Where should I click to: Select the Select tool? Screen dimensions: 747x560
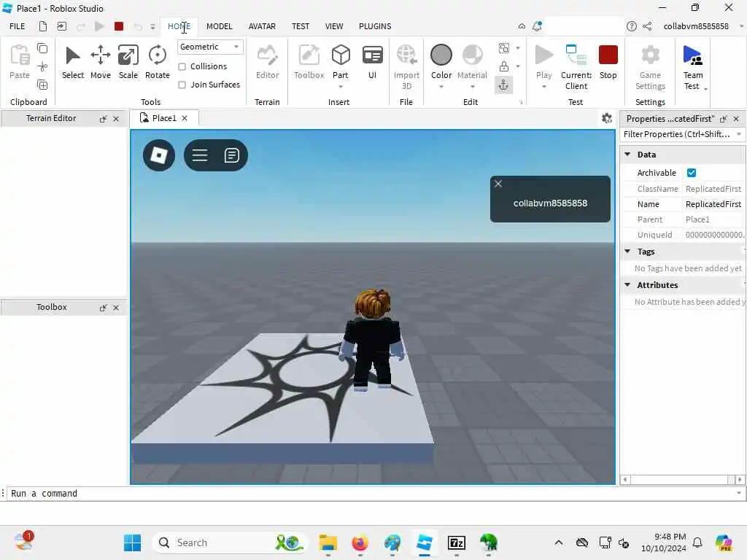[x=72, y=62]
